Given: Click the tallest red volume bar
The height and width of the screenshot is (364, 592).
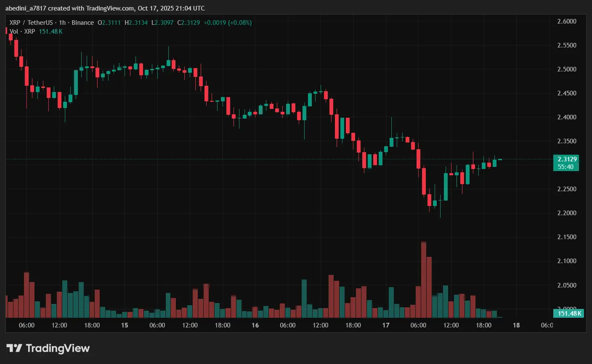Looking at the screenshot, I should click(423, 280).
